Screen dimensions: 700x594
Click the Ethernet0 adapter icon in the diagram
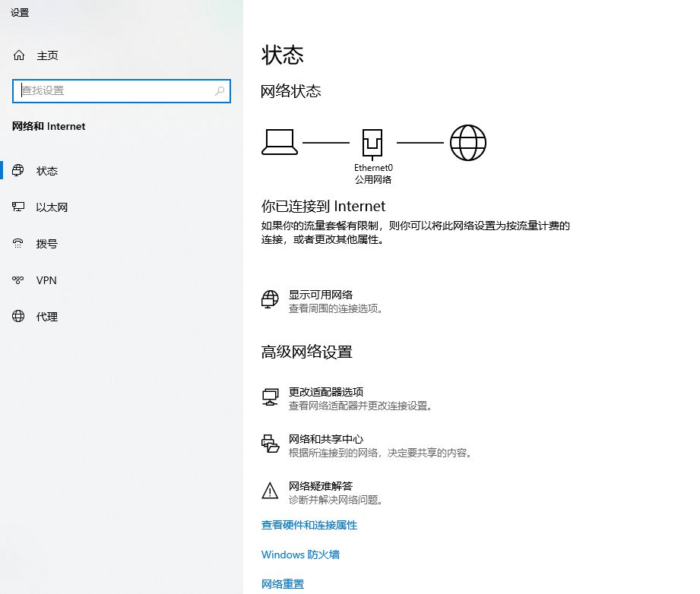pyautogui.click(x=373, y=141)
